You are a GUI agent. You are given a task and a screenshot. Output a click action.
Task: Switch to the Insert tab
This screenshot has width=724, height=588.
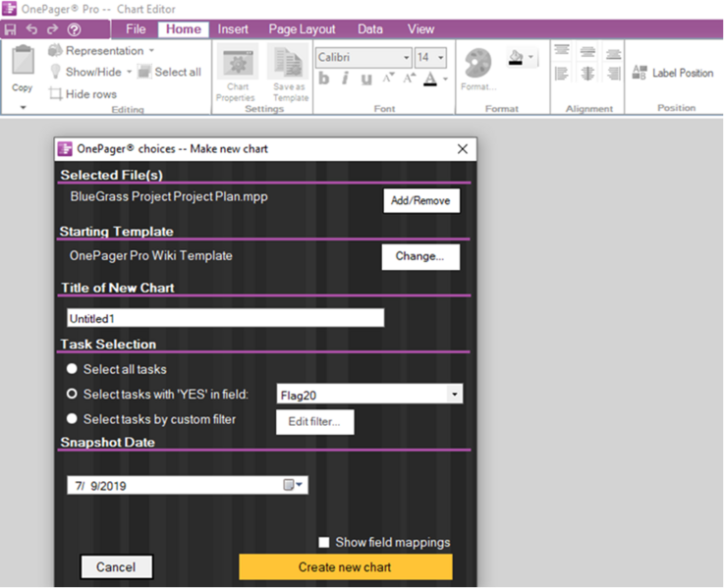[233, 29]
